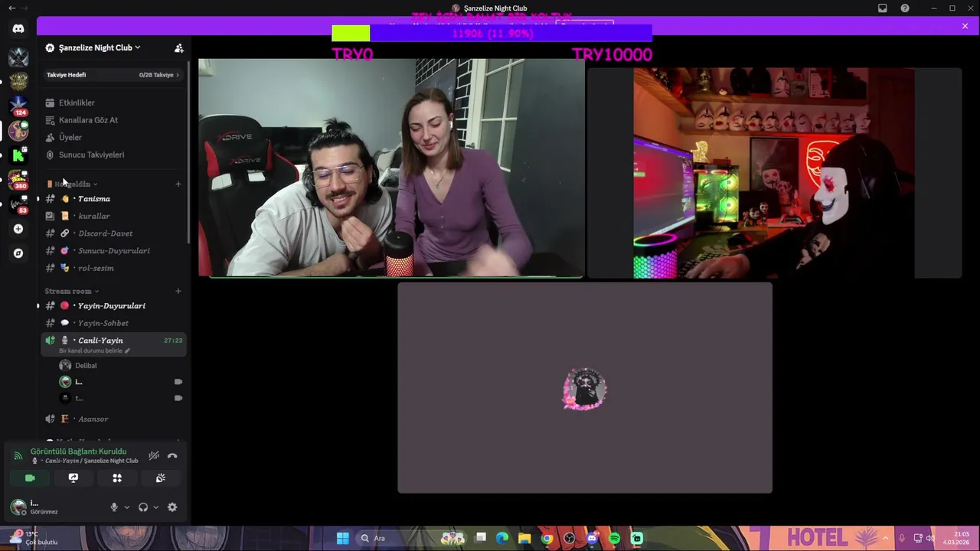Click the donation goal progress bar
This screenshot has width=980, height=551.
[492, 33]
